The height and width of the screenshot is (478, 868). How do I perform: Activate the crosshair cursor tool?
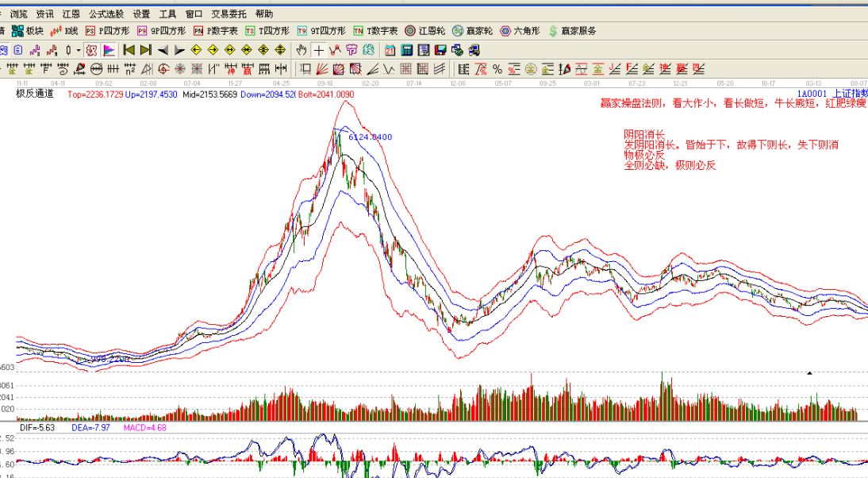tap(319, 50)
